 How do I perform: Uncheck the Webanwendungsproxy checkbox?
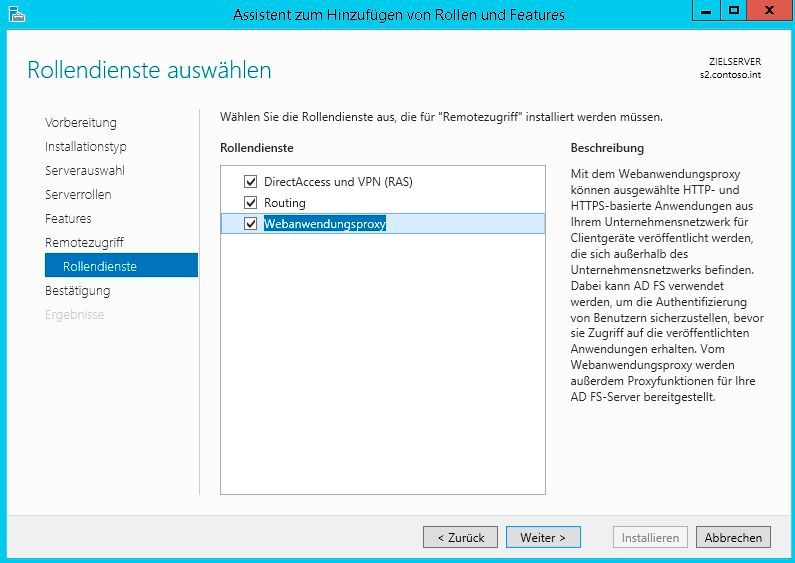coord(250,223)
